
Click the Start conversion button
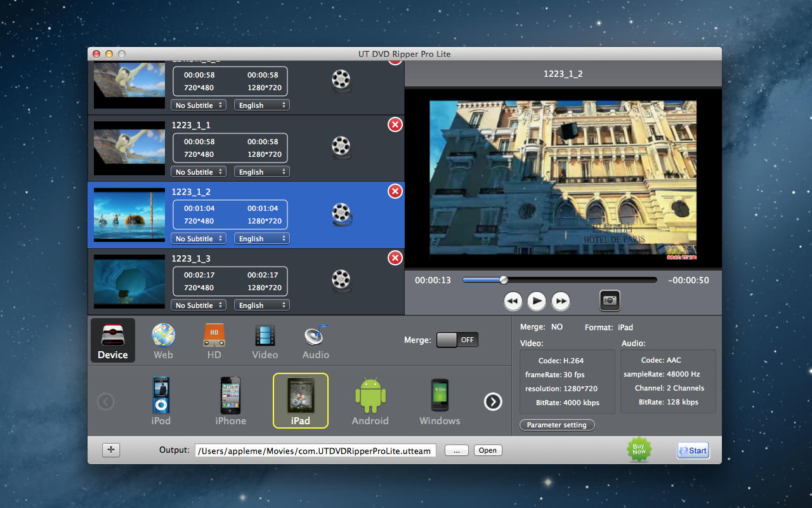(x=693, y=450)
